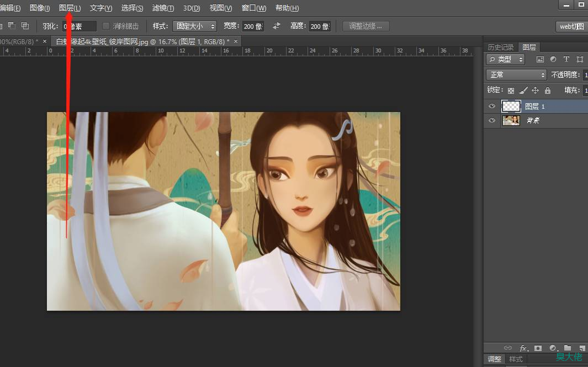Screen dimensions: 588x367
Task: Click the 调整边缘 button
Action: 365,26
